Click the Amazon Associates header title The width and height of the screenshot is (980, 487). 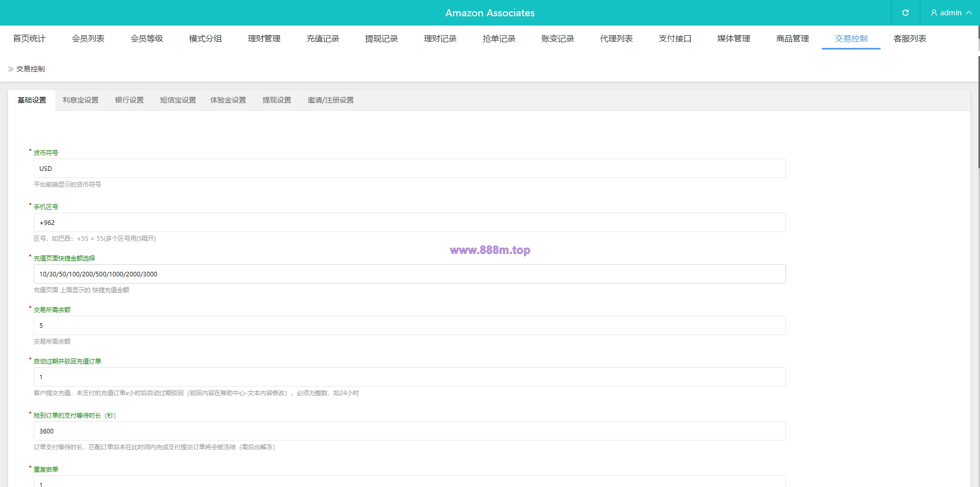tap(490, 13)
